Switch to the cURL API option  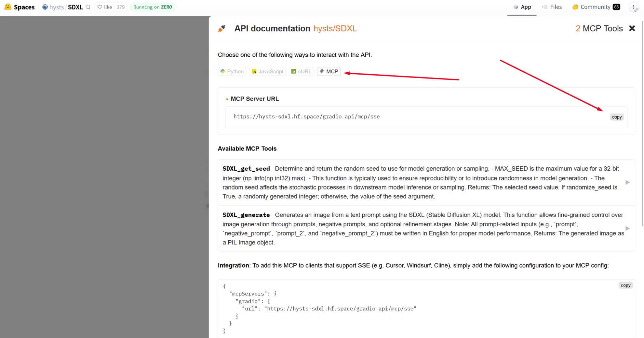pyautogui.click(x=301, y=71)
